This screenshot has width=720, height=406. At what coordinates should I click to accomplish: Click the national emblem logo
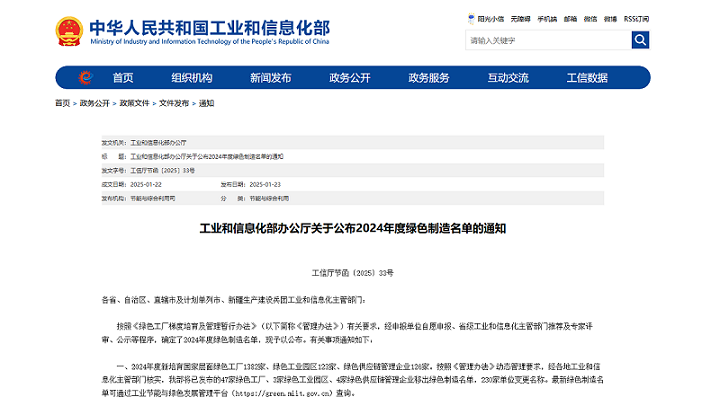pos(71,31)
